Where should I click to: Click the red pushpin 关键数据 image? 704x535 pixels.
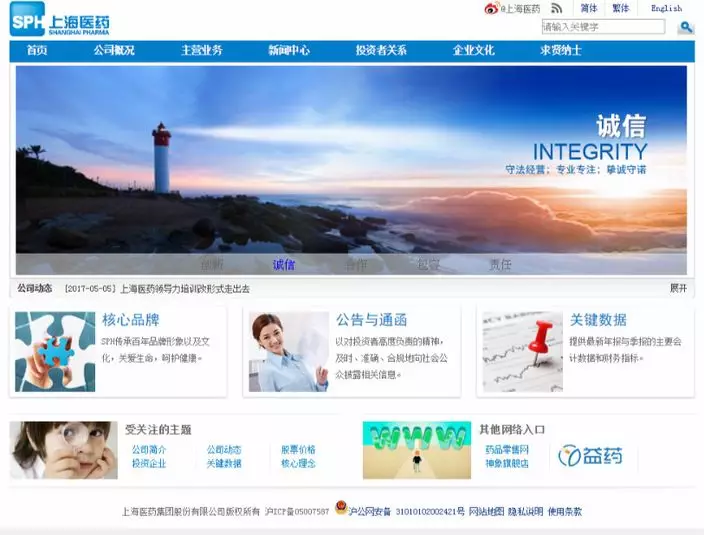pyautogui.click(x=522, y=351)
